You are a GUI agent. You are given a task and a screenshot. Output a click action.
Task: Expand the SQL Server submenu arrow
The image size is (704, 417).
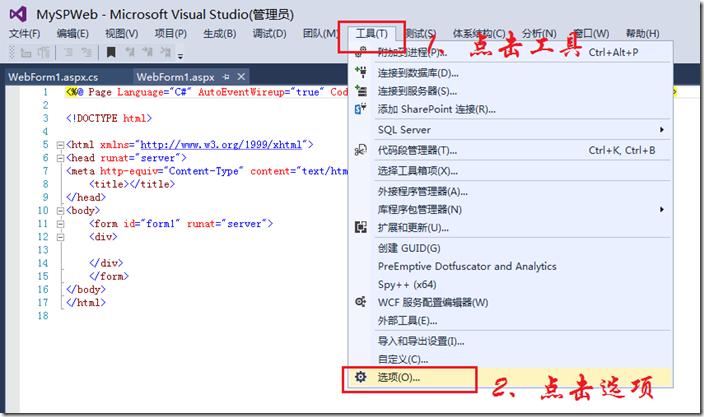[661, 130]
